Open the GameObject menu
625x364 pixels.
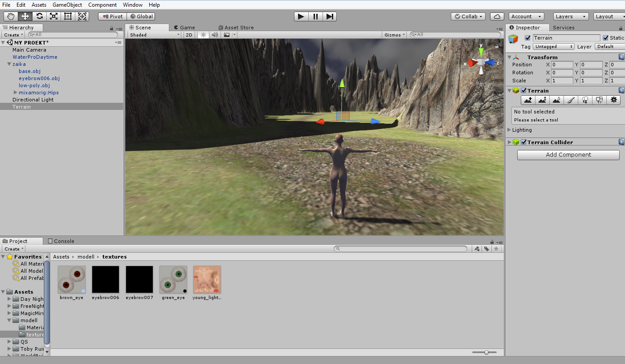pyautogui.click(x=67, y=5)
